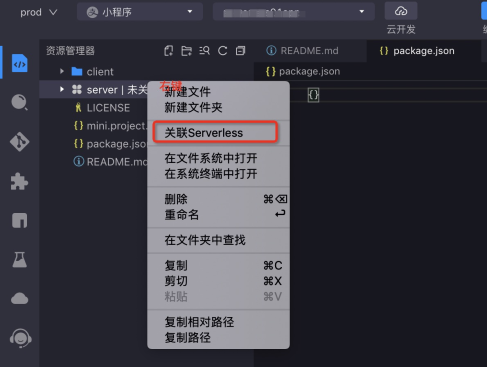The width and height of the screenshot is (487, 367).
Task: Choose 剪切 from context menu
Action: (218, 281)
